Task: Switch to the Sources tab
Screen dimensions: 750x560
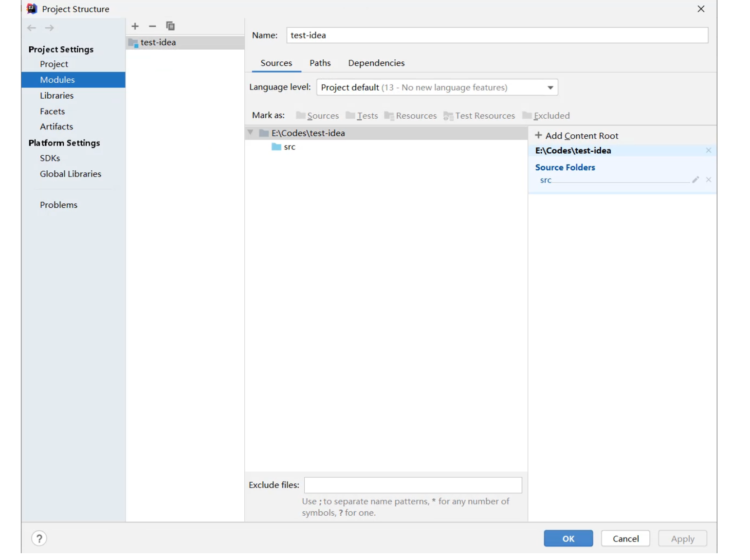Action: 276,63
